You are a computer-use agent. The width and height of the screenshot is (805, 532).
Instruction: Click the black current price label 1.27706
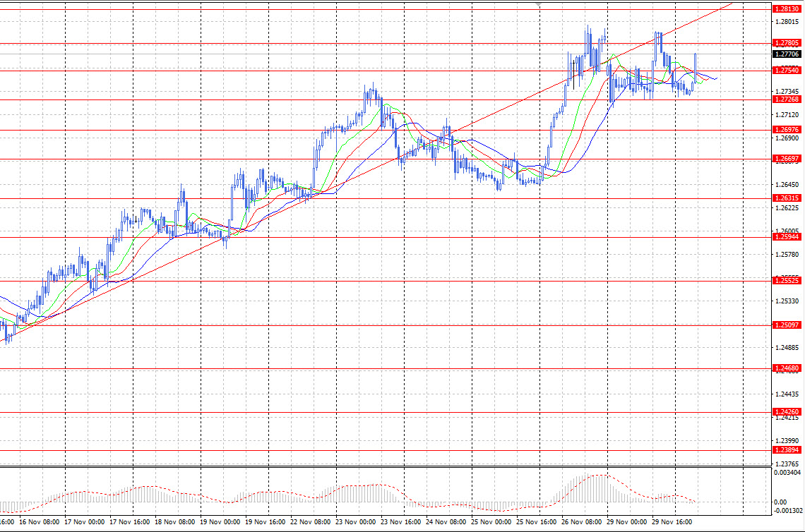(787, 54)
